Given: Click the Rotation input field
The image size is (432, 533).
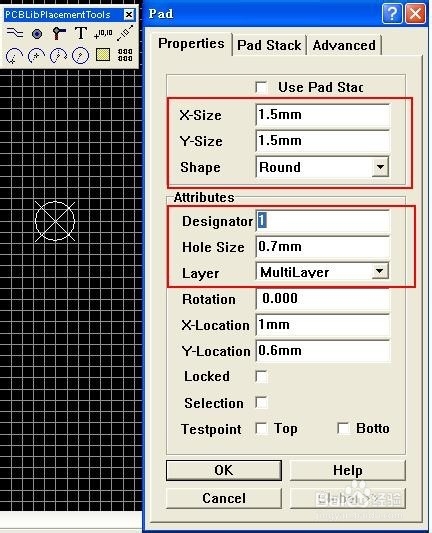Looking at the screenshot, I should [323, 299].
